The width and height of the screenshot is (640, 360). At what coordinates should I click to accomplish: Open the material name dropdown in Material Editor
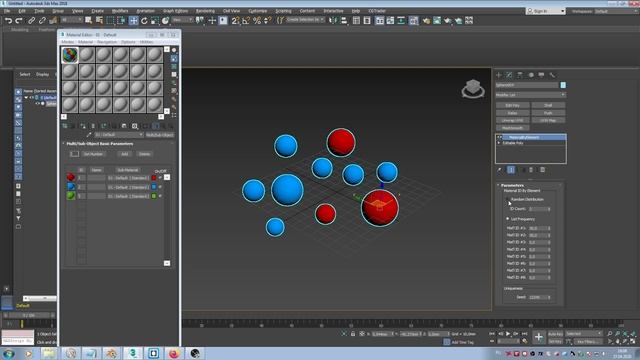tap(119, 135)
